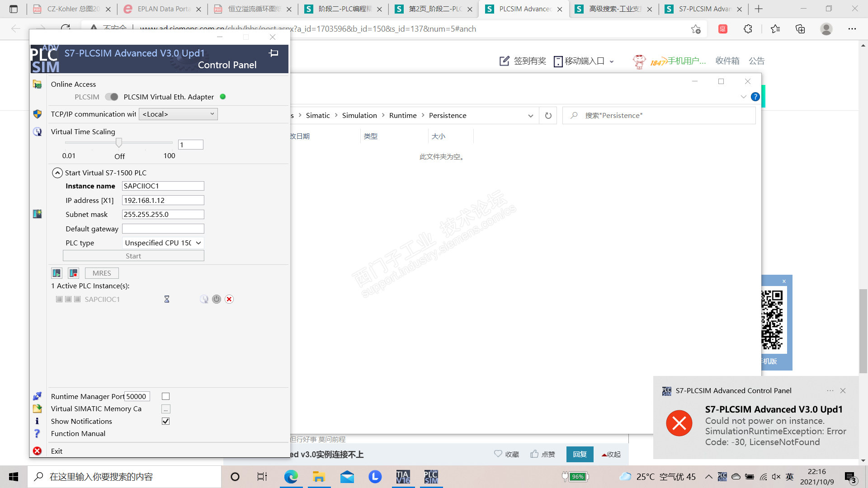Image resolution: width=868 pixels, height=488 pixels.
Task: Click the Virtual Time Scaling slider handle
Action: pos(119,143)
